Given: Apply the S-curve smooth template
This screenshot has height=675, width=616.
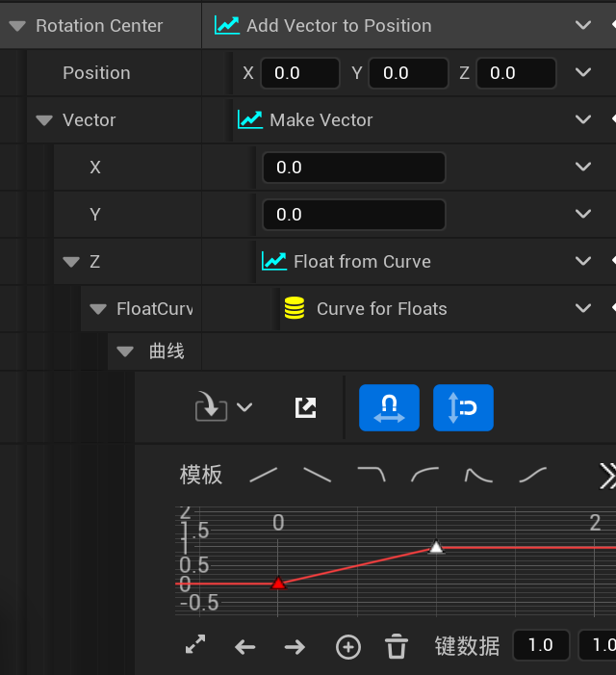Looking at the screenshot, I should pyautogui.click(x=532, y=474).
